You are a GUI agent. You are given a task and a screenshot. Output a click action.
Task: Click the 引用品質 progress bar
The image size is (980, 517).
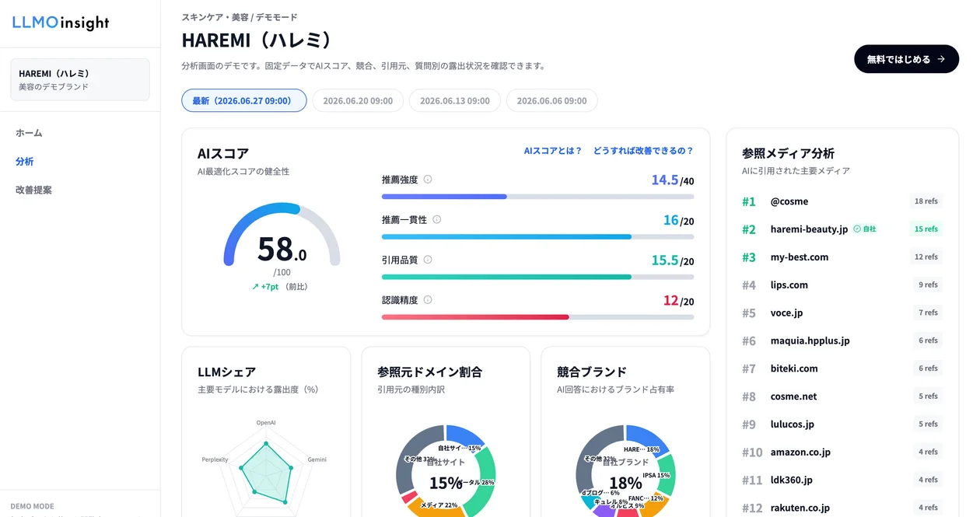tap(537, 277)
